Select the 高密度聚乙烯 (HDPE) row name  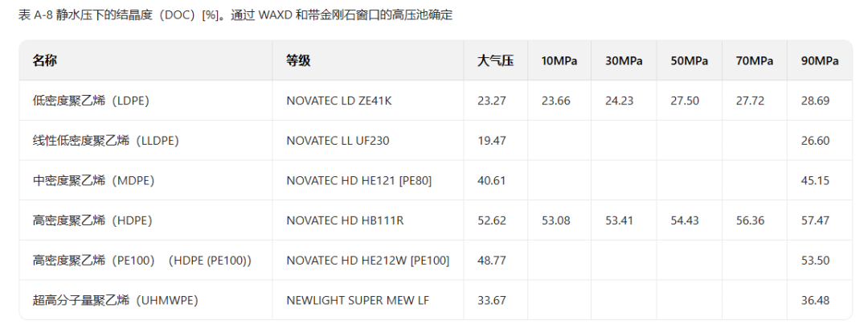[92, 220]
